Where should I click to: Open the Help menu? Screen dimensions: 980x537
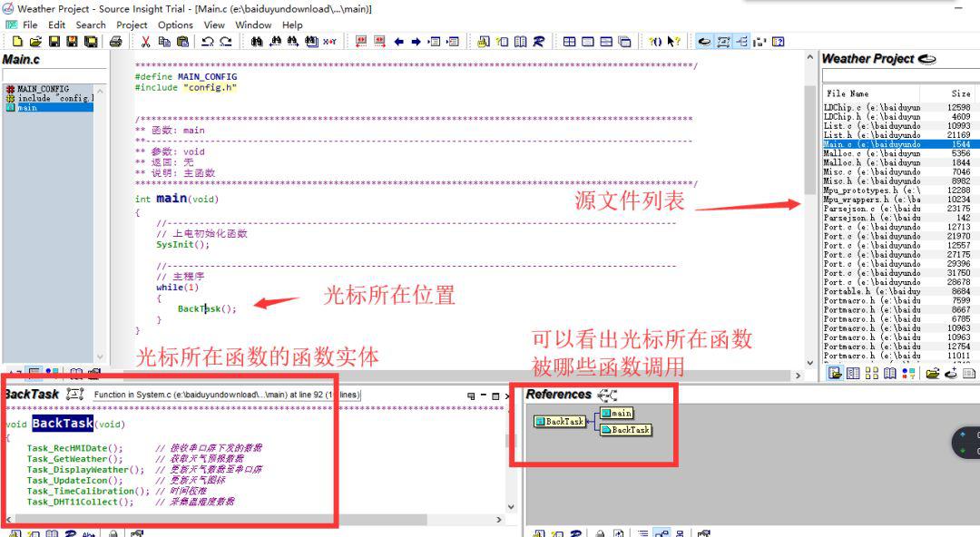[x=292, y=25]
